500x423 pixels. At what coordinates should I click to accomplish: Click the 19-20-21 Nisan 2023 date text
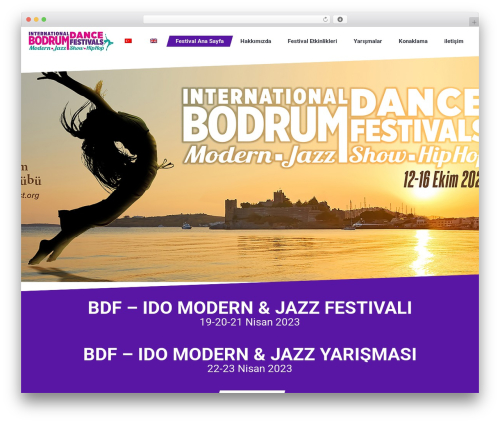pos(250,322)
